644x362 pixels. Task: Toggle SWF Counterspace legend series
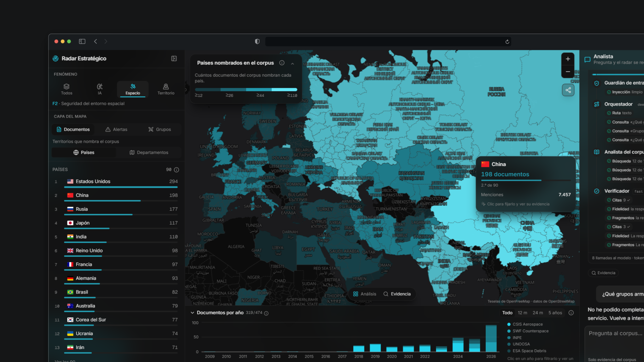tap(528, 331)
